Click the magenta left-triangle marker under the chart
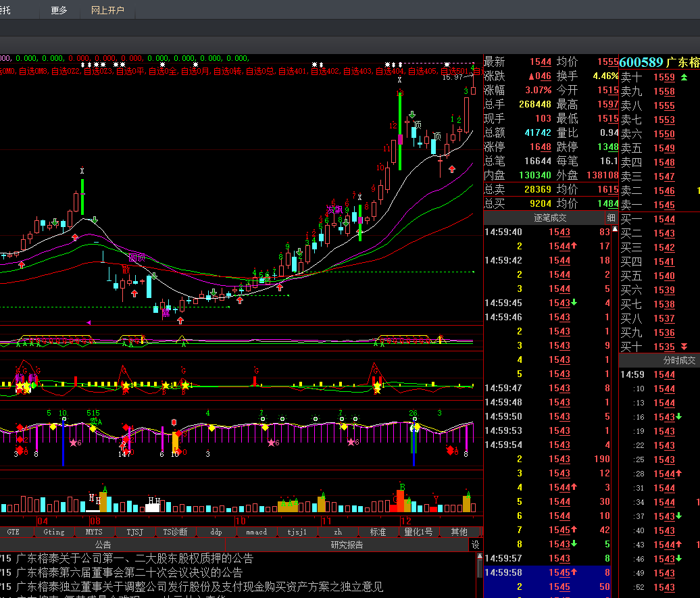 89,322
